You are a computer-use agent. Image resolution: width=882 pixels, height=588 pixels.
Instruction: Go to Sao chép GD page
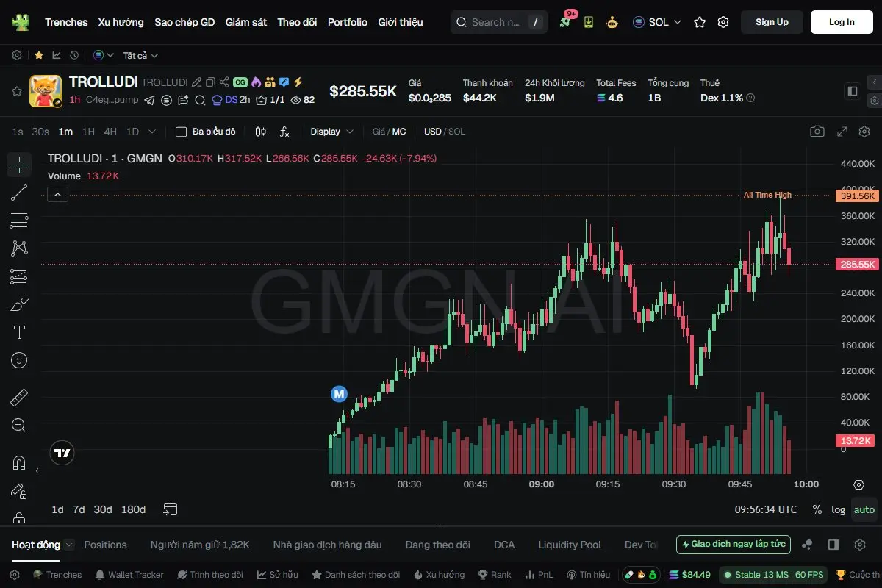pos(184,22)
